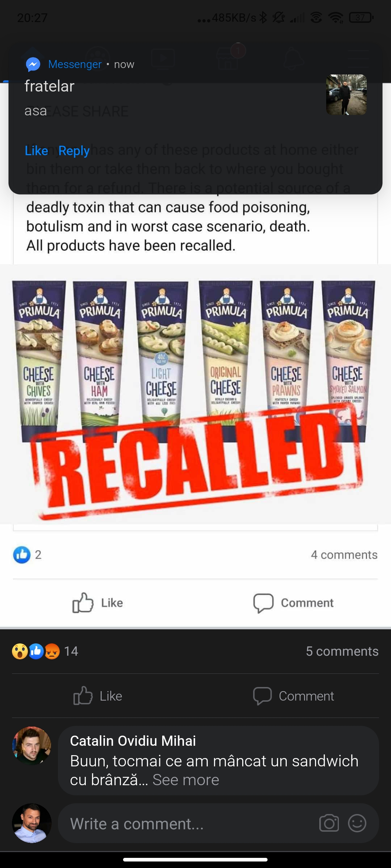Open Catalin Ovidiu Mihai's profile picture
This screenshot has width=391, height=868.
tap(32, 746)
